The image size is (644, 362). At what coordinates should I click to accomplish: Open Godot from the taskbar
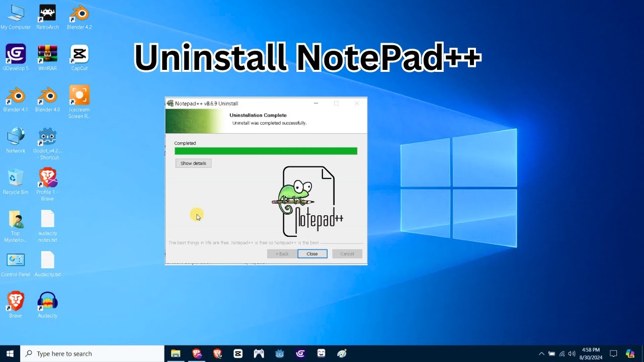pos(280,353)
